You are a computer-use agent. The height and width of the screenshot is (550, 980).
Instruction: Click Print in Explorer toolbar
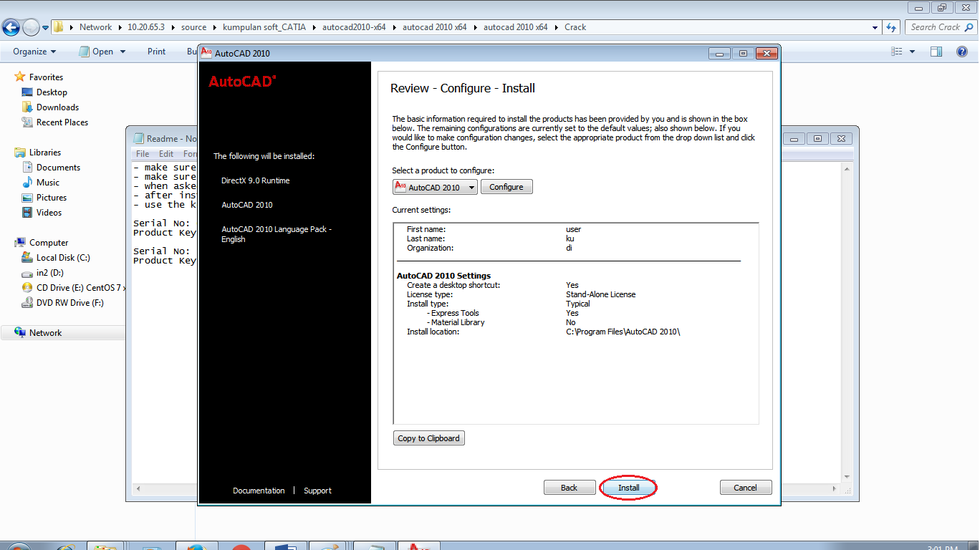(x=156, y=52)
